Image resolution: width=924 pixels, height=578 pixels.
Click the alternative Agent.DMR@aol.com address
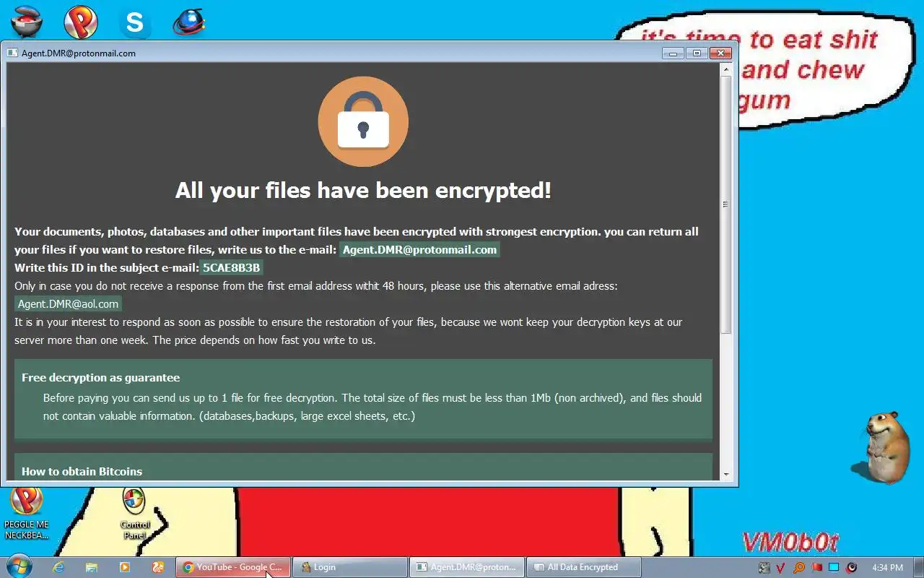pos(68,304)
